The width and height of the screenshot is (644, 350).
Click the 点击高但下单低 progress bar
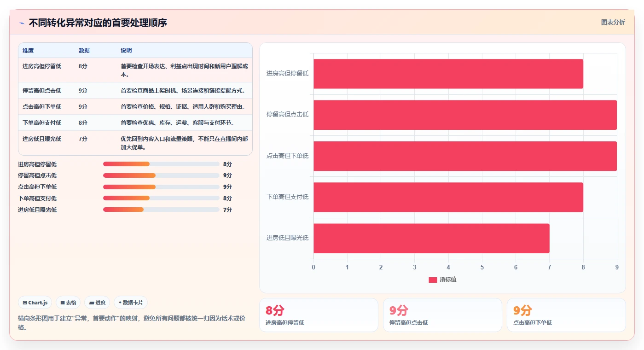click(x=161, y=187)
